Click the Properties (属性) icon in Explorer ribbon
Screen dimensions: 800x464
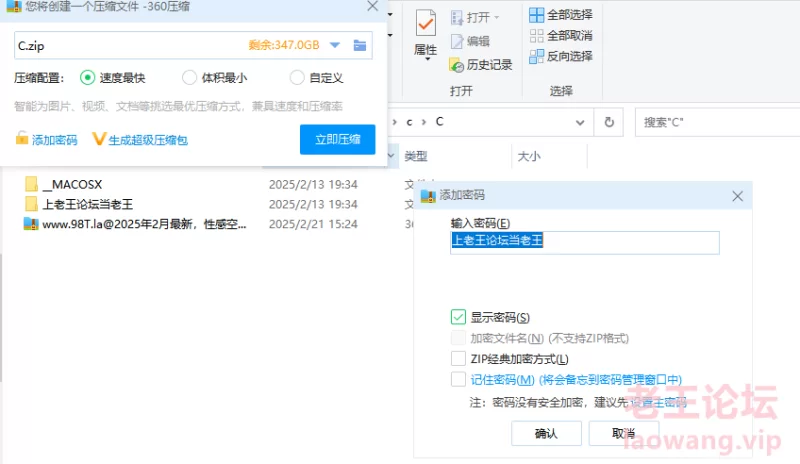426,24
